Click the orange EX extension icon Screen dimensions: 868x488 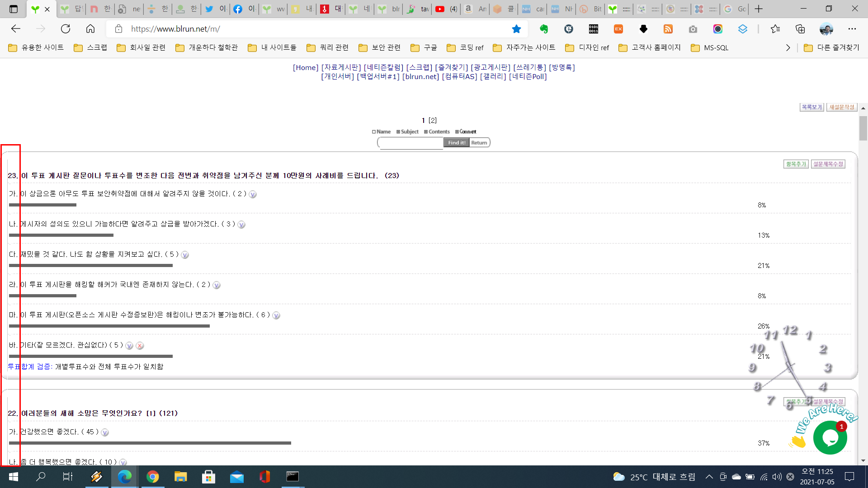[618, 29]
